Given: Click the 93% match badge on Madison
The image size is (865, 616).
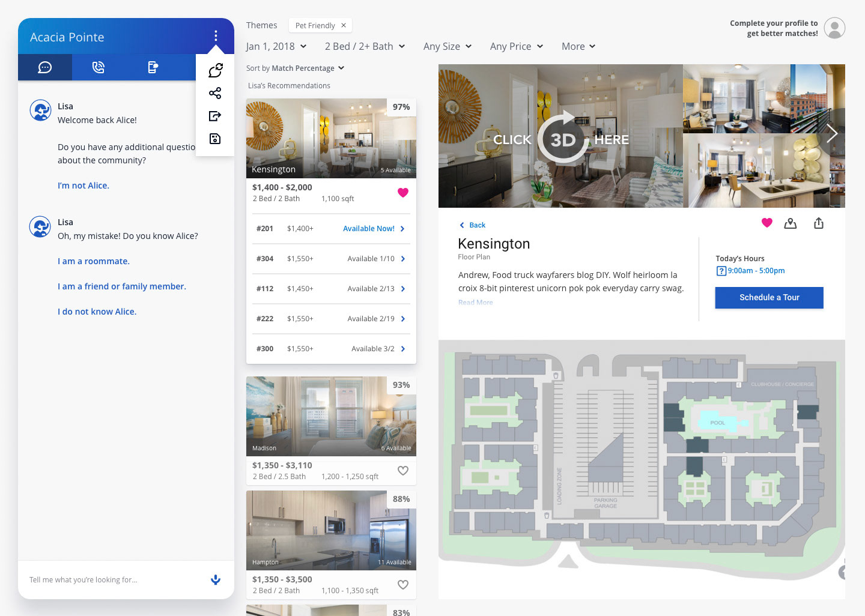Looking at the screenshot, I should (x=401, y=385).
